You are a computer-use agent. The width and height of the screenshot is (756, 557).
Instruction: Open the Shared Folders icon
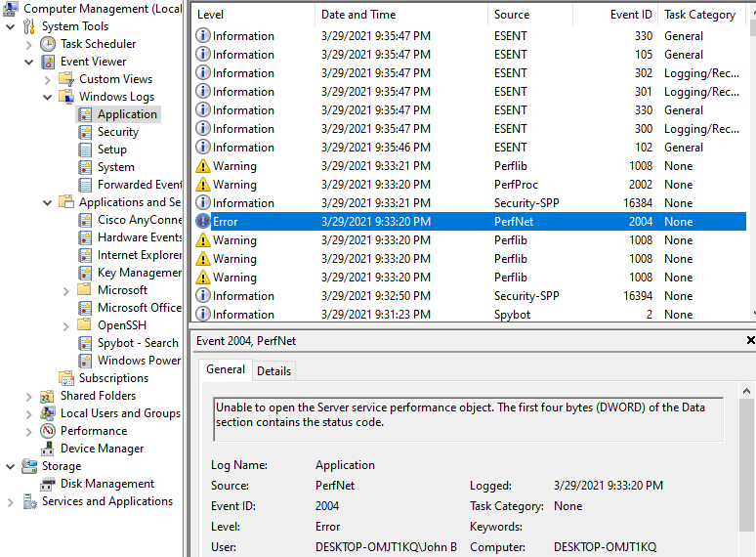coord(48,396)
